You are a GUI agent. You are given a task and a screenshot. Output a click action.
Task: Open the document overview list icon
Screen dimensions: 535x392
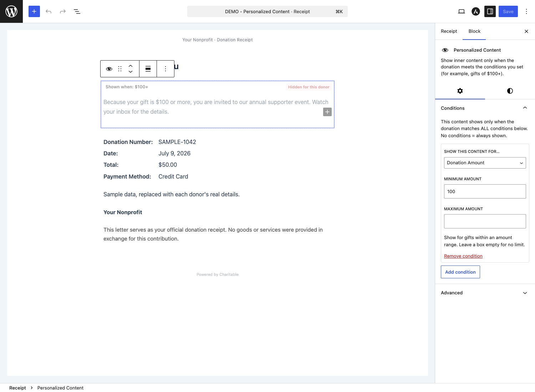click(x=77, y=11)
